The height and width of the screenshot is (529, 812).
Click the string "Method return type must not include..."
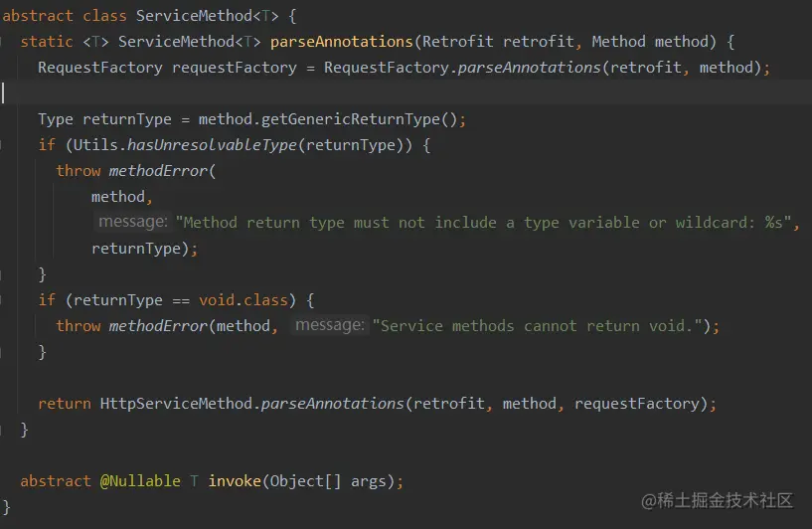click(x=483, y=223)
